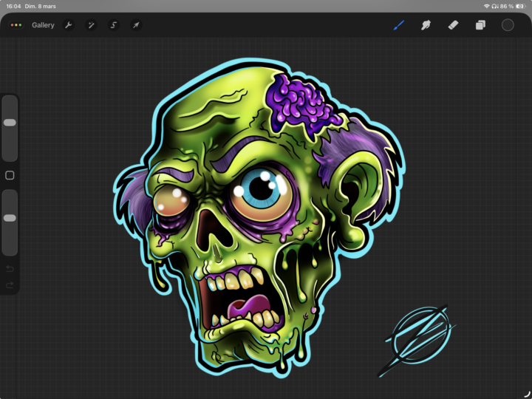
Task: Click the brush size slider handle
Action: click(x=10, y=123)
